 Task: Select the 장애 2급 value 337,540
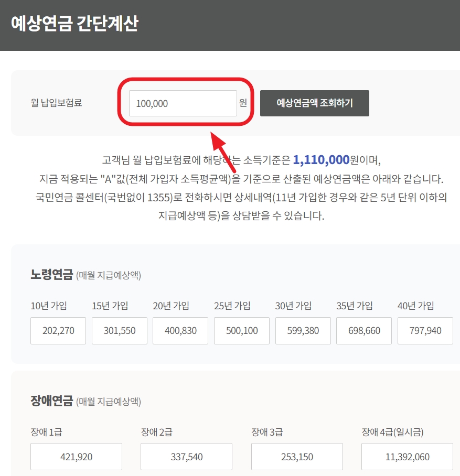click(x=186, y=456)
